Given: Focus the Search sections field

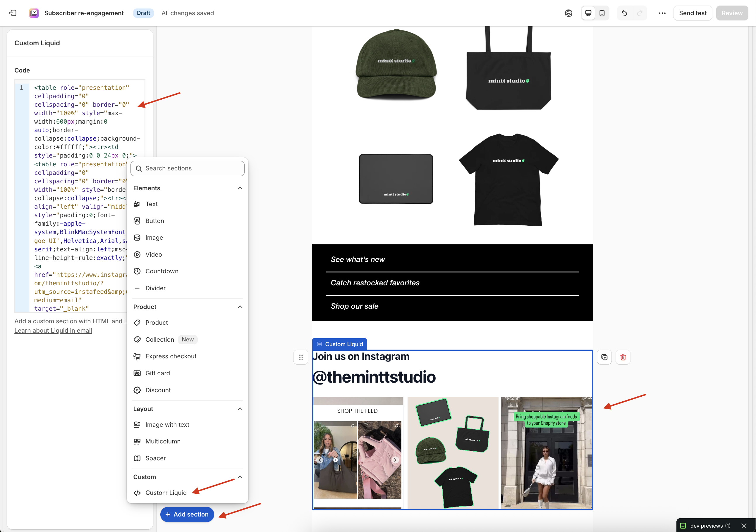Looking at the screenshot, I should pyautogui.click(x=187, y=168).
